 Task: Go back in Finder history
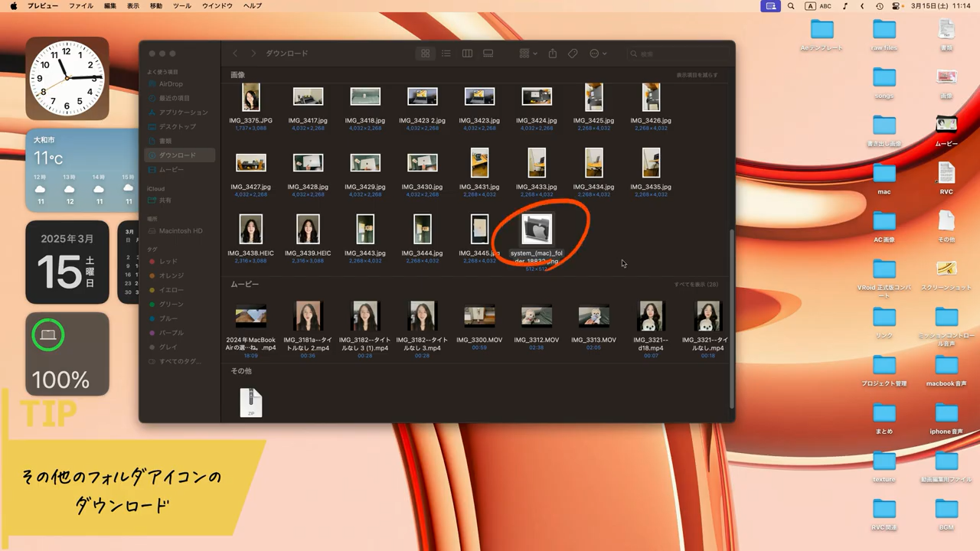(235, 54)
